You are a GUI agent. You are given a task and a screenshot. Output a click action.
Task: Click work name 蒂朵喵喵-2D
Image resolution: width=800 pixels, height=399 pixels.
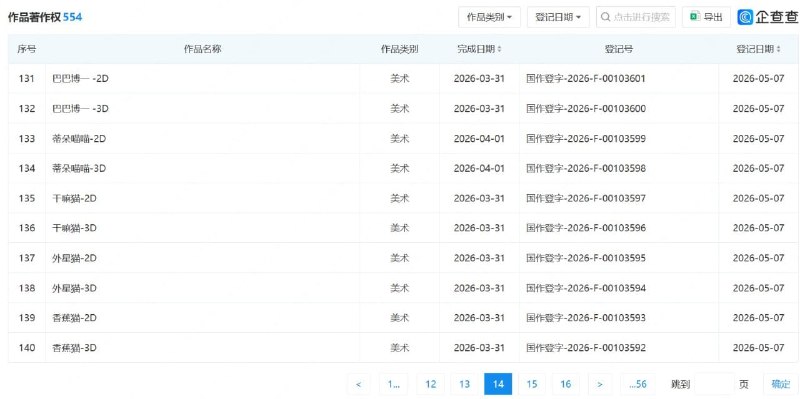(x=79, y=138)
